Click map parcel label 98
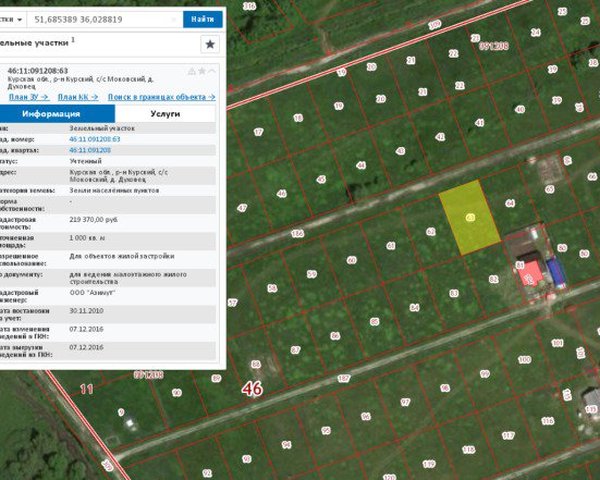This screenshot has width=600, height=480. (x=445, y=388)
